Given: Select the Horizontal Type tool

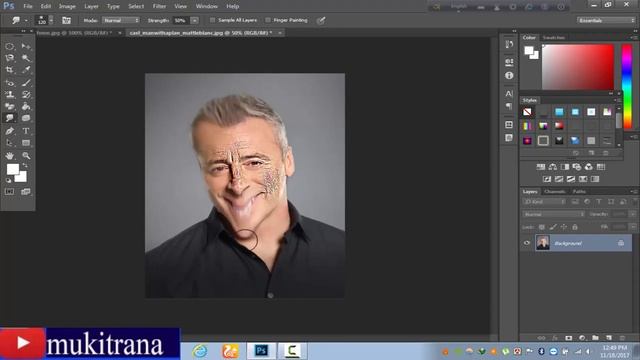Looking at the screenshot, I should click(26, 131).
